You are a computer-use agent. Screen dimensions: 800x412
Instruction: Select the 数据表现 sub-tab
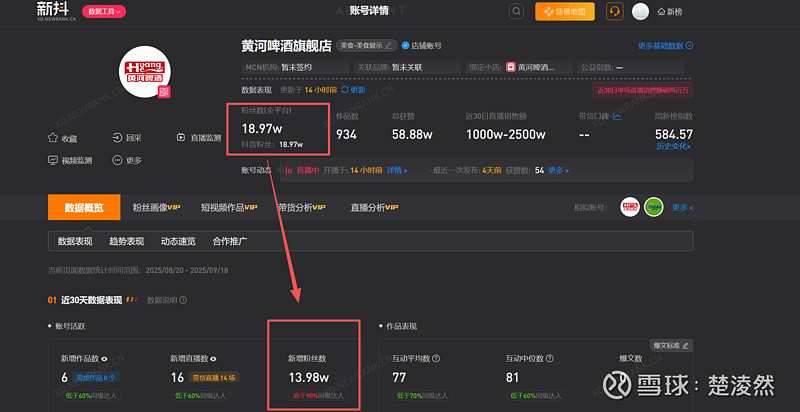pyautogui.click(x=75, y=241)
